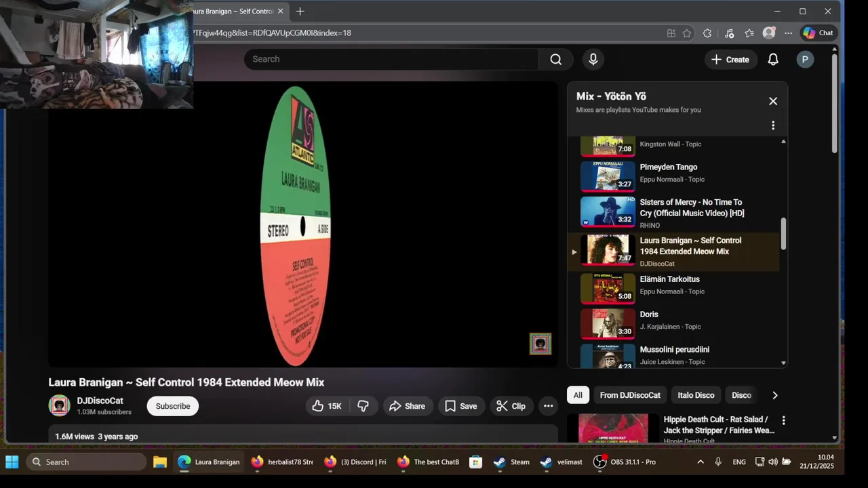Select the Italo Disco chip
Viewport: 868px width, 488px height.
pyautogui.click(x=696, y=395)
